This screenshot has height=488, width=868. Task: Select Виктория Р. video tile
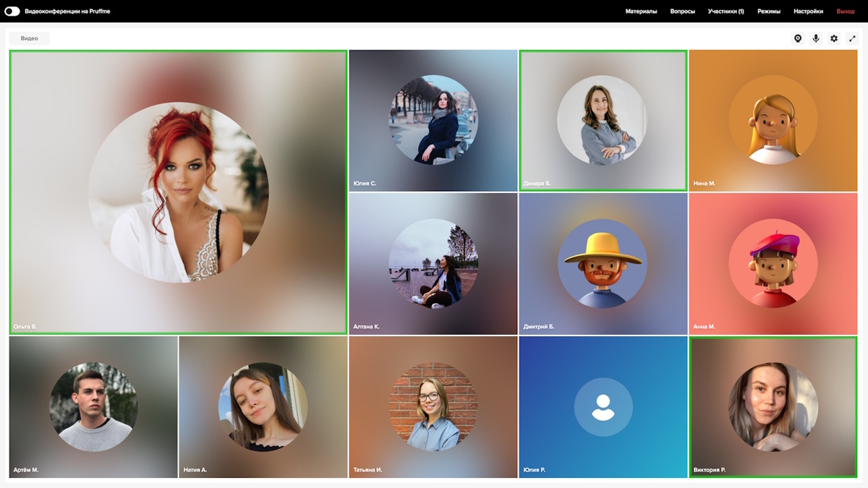coord(773,407)
